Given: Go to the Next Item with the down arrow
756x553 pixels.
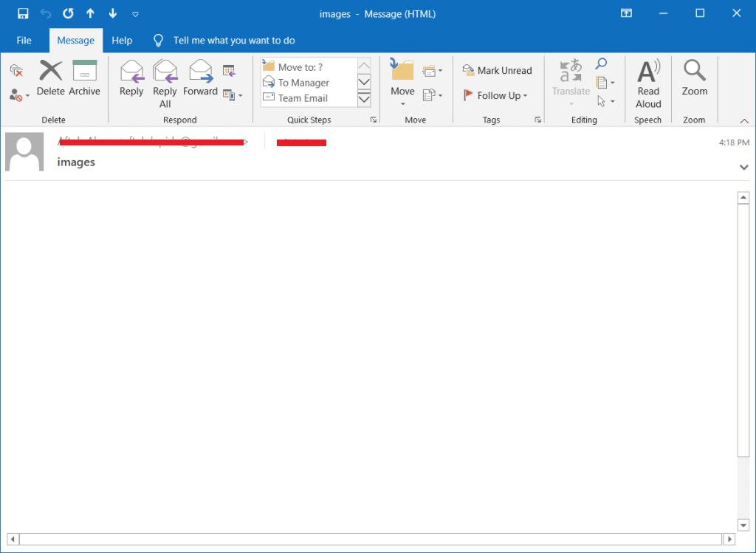Looking at the screenshot, I should coord(113,13).
